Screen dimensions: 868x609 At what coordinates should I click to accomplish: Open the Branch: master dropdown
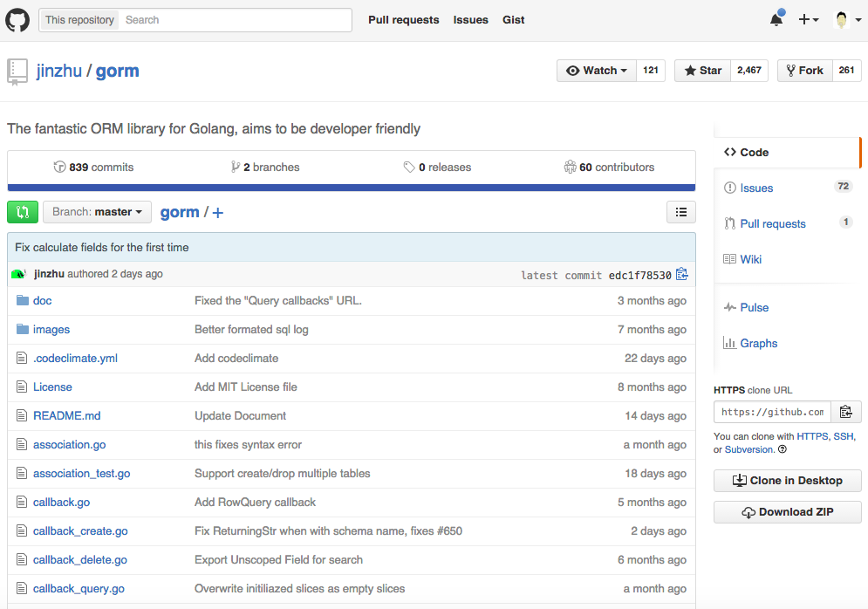pyautogui.click(x=97, y=212)
